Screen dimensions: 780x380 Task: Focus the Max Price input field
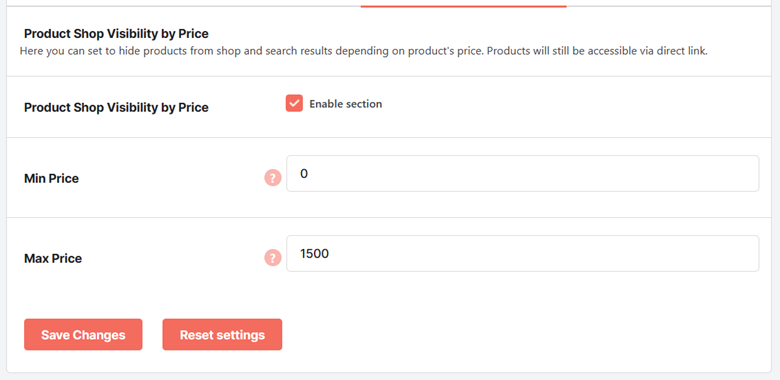(x=523, y=254)
